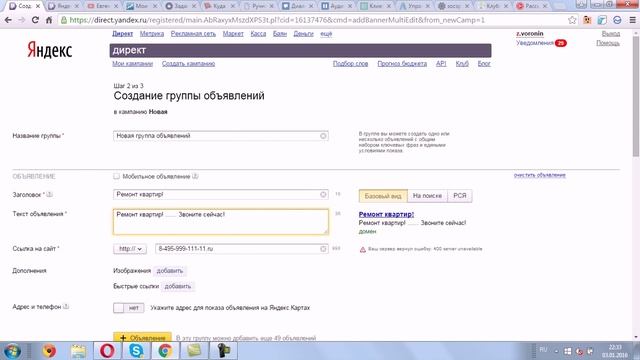Reload the page with the refresh icon

pyautogui.click(x=35, y=20)
